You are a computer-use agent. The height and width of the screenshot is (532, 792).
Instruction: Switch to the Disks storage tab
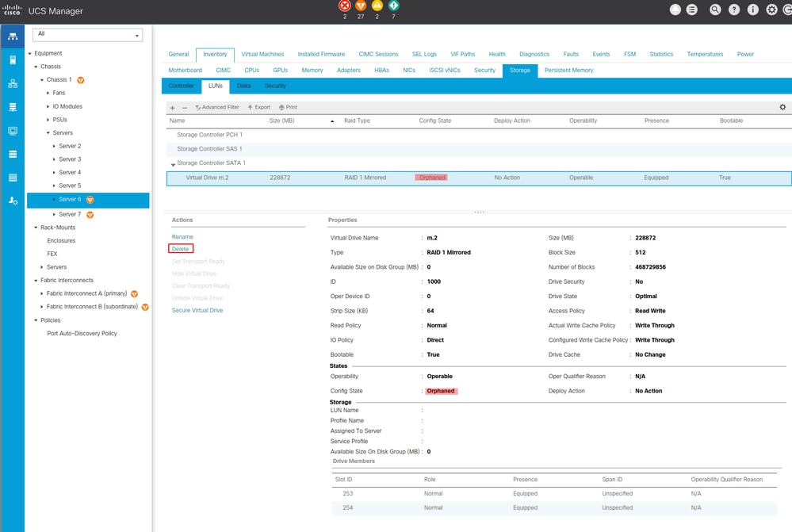point(243,86)
